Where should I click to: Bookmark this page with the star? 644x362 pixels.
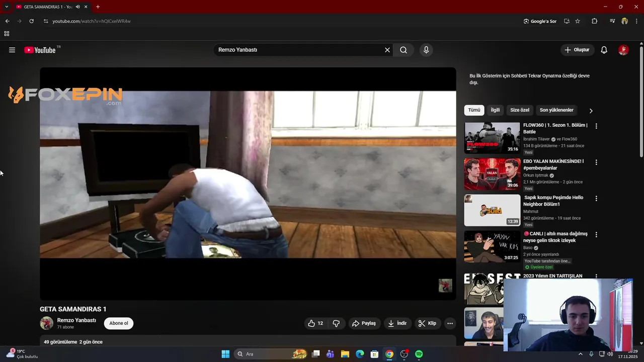(x=578, y=21)
